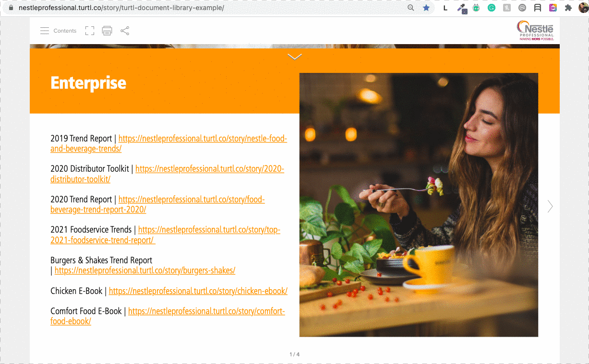Click 'Burgers & Shakes Trend Report' text

tap(101, 260)
